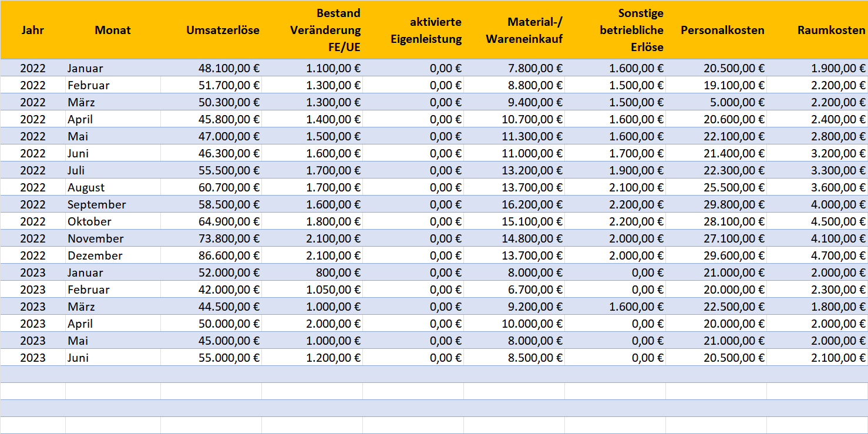Click the 16.200,00 € Material-/Wareneinkauf cell
Viewport: 868px width, 434px height.
tap(532, 204)
